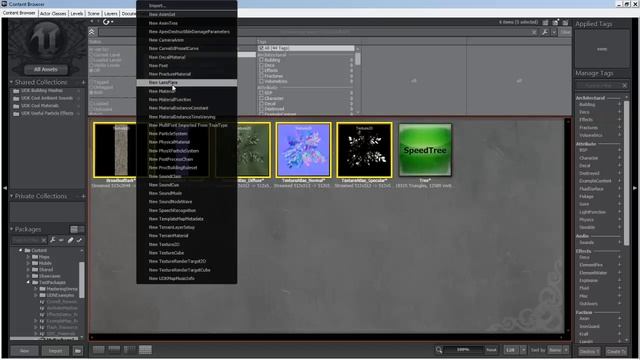This screenshot has height=360, width=640.
Task: Collapse the left panel with the side arrow
Action: tap(4, 188)
